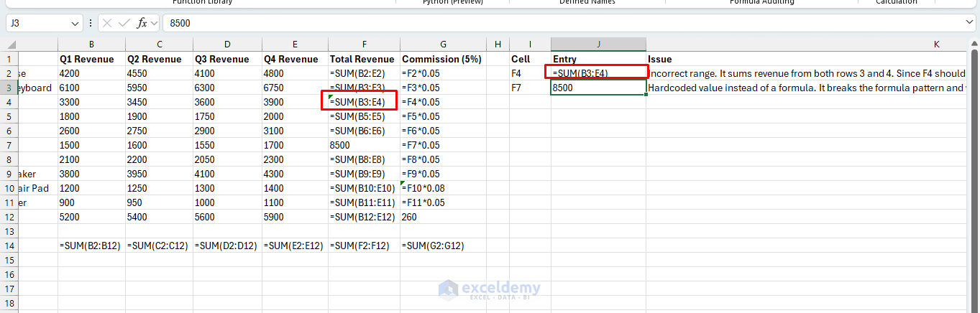
Task: Click the Entry header cell
Action: (x=598, y=59)
